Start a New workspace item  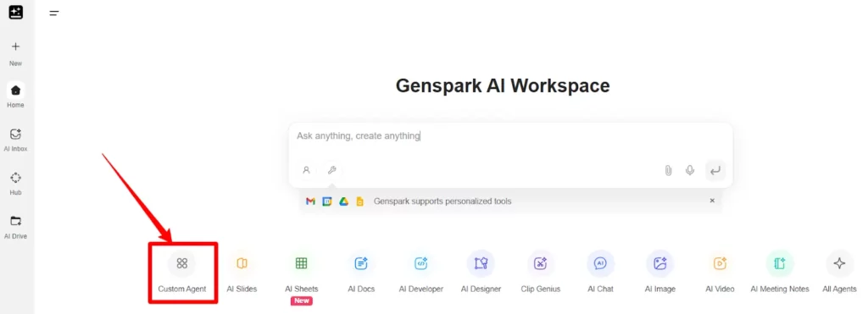pos(15,53)
